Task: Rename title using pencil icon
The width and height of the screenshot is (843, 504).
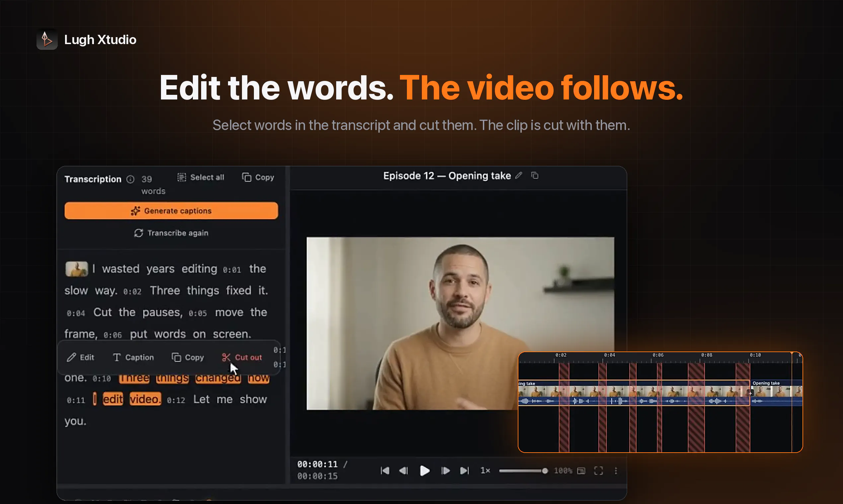Action: tap(518, 176)
